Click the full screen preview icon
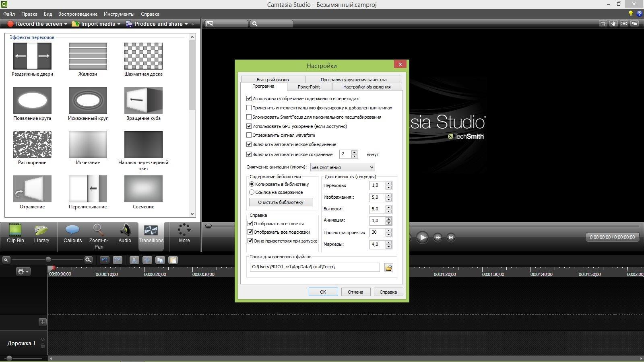Screen dimensions: 644x362 click(624, 24)
